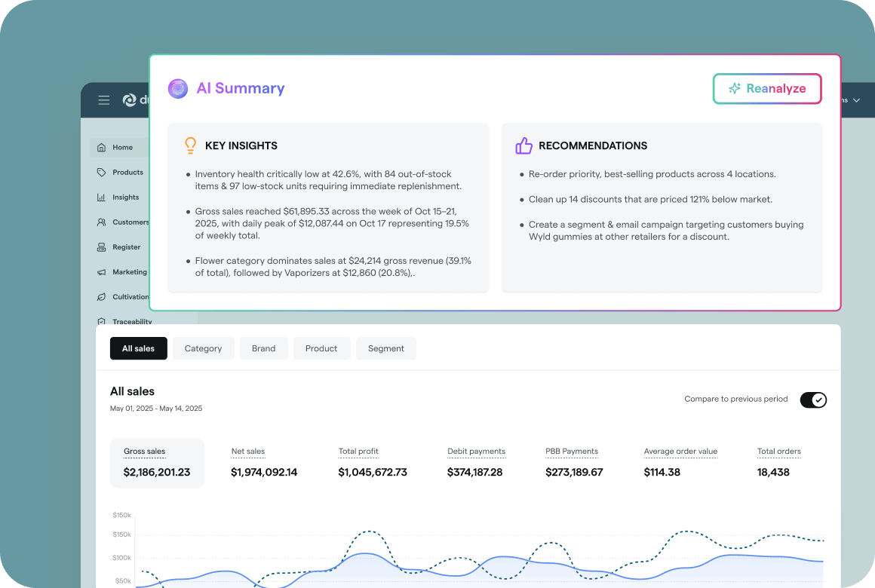Screen dimensions: 875x588
Task: Open Register in the sidebar
Action: tap(119, 247)
